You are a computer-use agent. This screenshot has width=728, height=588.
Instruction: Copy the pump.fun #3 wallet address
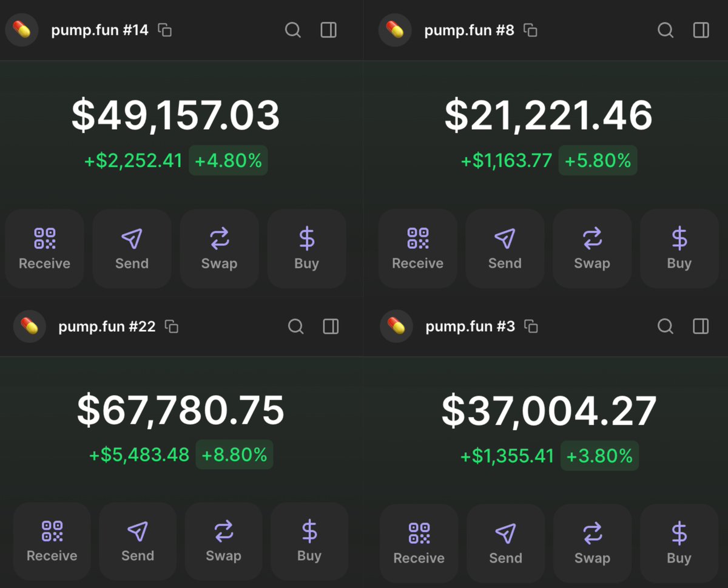tap(531, 326)
